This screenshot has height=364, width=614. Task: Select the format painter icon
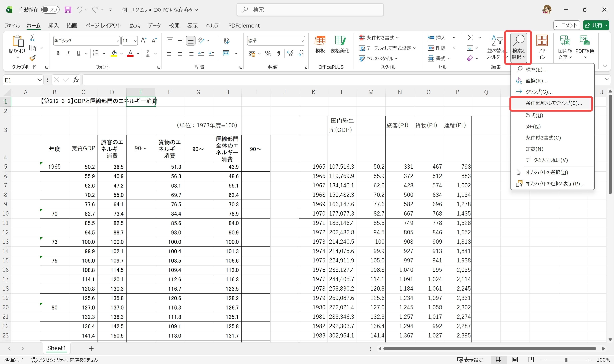click(x=32, y=58)
